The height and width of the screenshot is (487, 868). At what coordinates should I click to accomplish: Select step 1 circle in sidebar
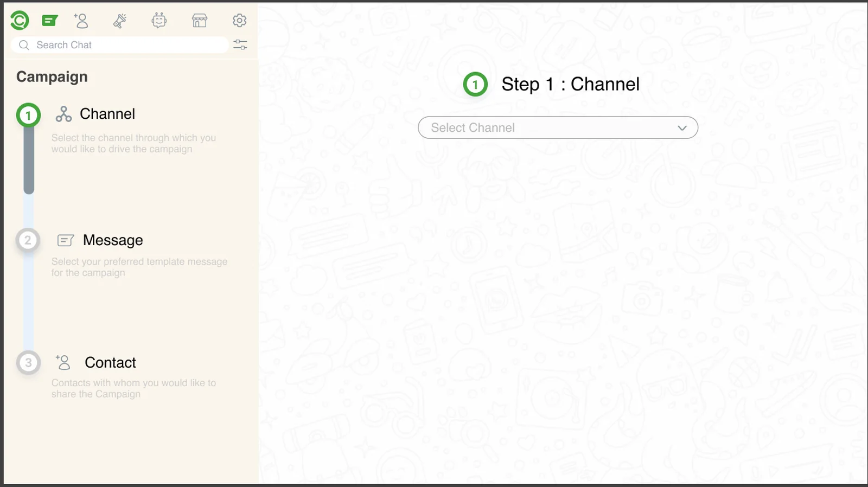[28, 115]
